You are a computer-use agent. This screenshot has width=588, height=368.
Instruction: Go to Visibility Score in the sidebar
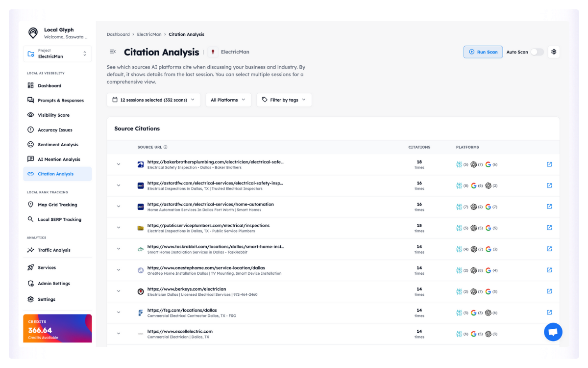click(x=53, y=115)
